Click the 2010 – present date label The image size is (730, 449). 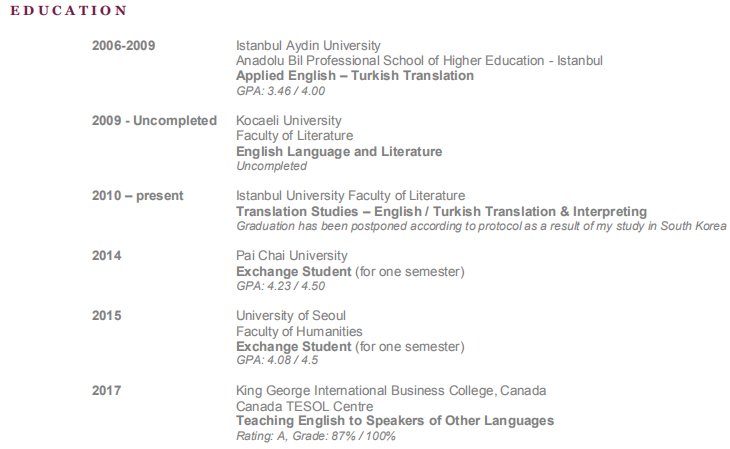coord(137,195)
